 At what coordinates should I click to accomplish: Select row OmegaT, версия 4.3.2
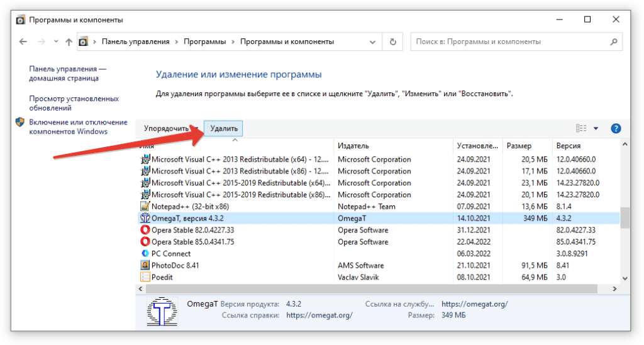coord(379,218)
